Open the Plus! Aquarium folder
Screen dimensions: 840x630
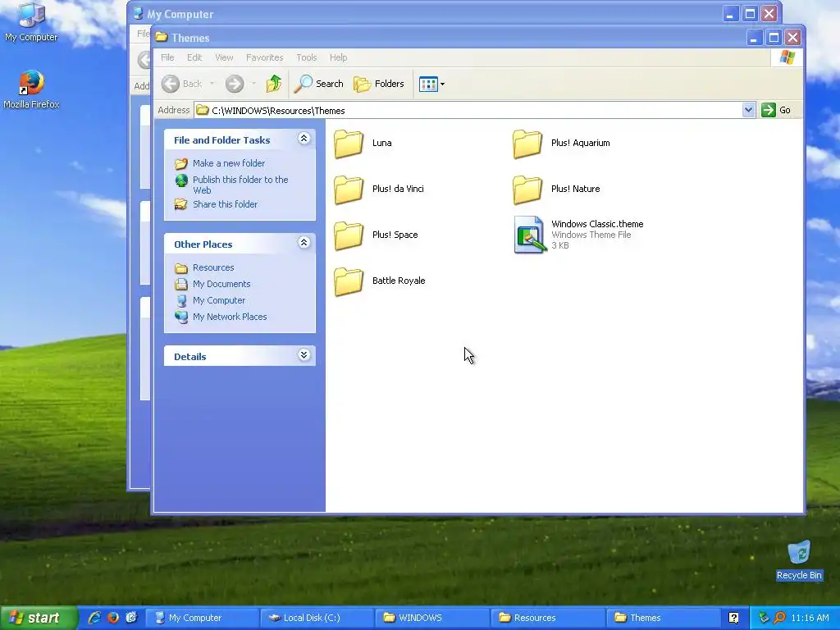point(561,144)
